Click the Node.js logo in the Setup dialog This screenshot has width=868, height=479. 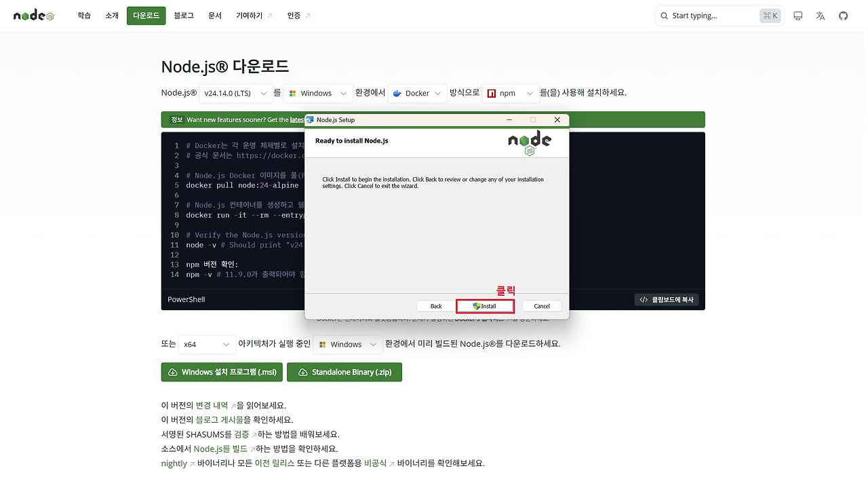point(530,143)
